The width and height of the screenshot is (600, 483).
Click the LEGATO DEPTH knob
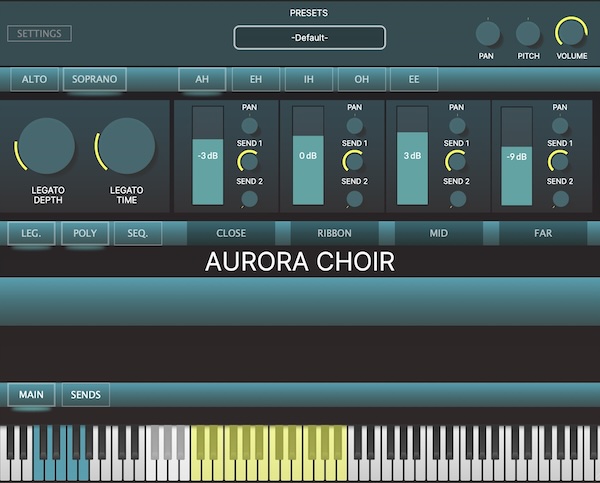click(46, 146)
